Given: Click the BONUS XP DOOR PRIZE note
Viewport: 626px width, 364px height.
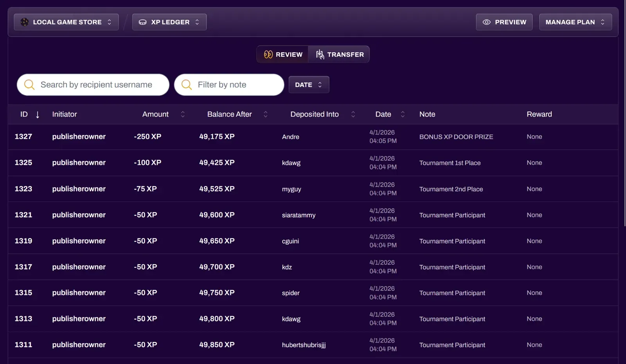Looking at the screenshot, I should point(456,137).
